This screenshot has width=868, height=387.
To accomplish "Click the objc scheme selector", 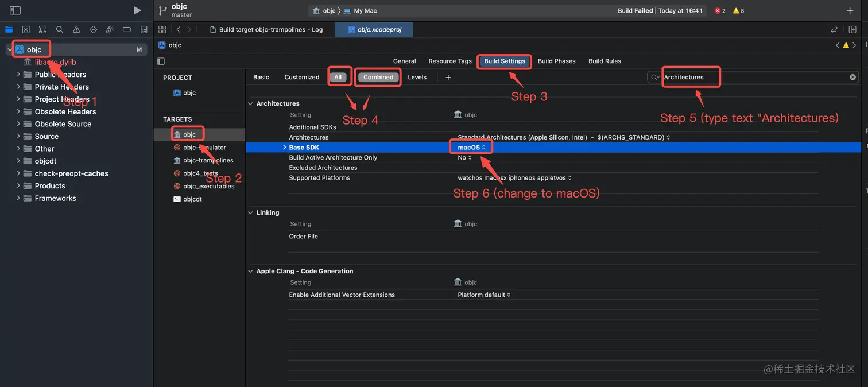I will [324, 11].
